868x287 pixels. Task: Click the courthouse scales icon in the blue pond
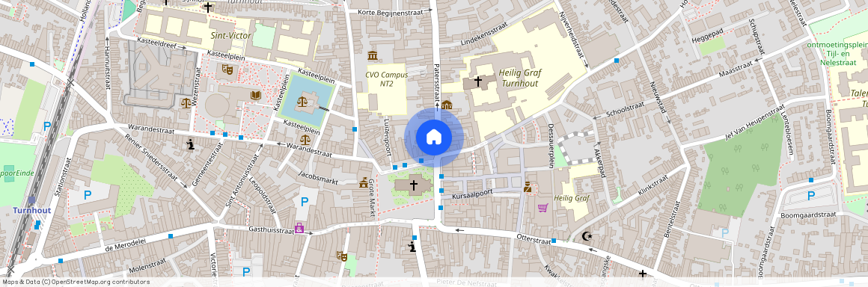[302, 102]
